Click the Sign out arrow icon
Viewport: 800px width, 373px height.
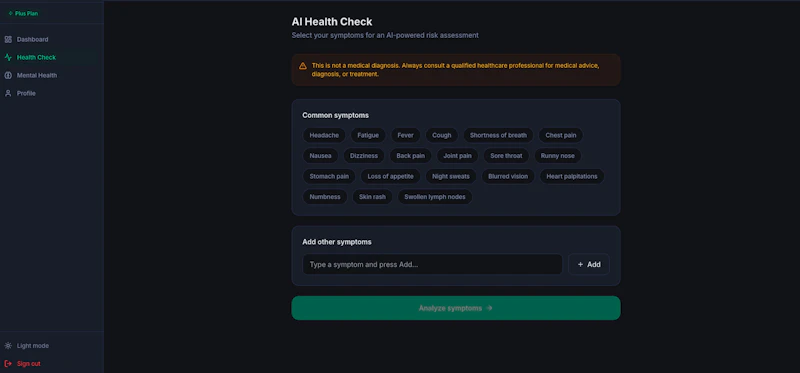click(x=8, y=363)
